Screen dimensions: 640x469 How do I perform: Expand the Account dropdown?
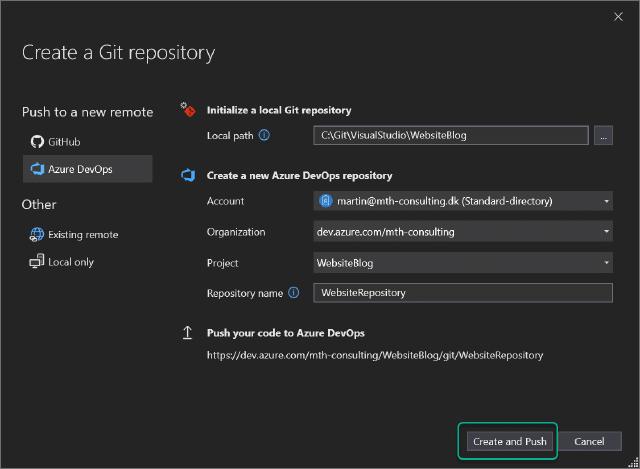606,201
